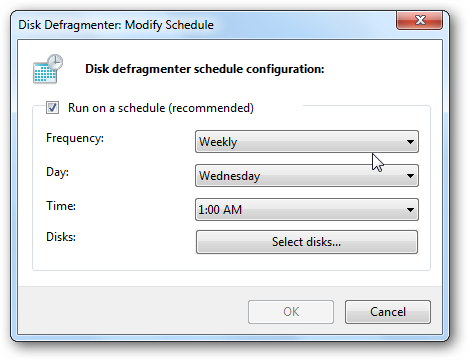The image size is (468, 360).
Task: Open the Frequency dropdown showing Weekly
Action: coord(307,142)
